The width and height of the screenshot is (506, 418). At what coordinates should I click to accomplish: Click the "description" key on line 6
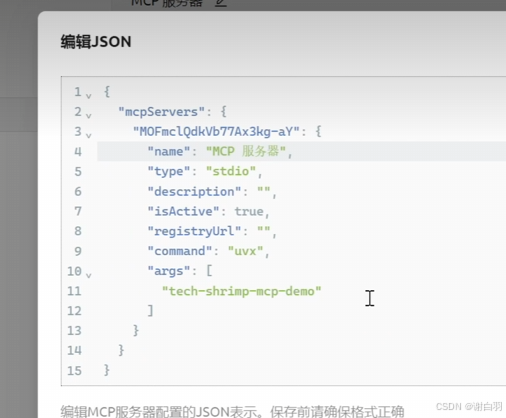(x=194, y=192)
